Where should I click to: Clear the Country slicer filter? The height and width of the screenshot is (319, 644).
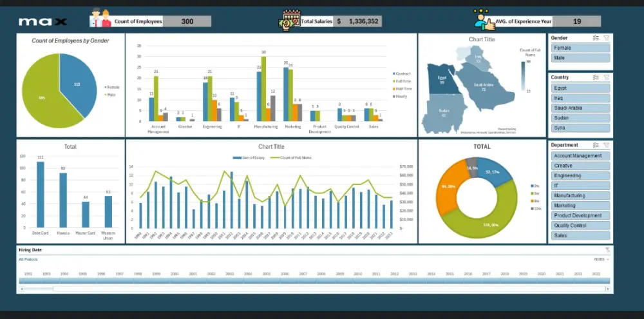(606, 77)
